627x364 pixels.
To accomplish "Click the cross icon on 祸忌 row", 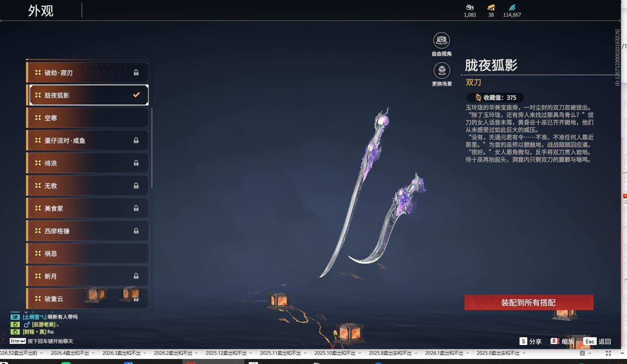I will (38, 253).
